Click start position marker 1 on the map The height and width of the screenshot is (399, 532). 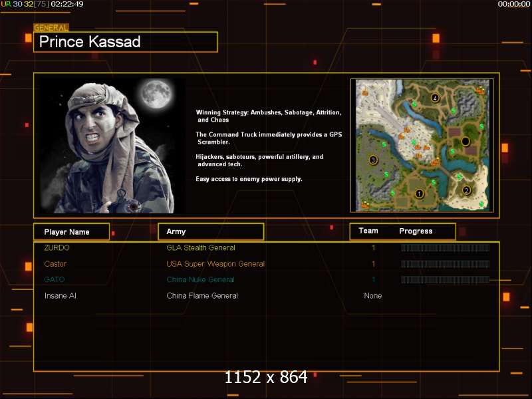[x=419, y=194]
